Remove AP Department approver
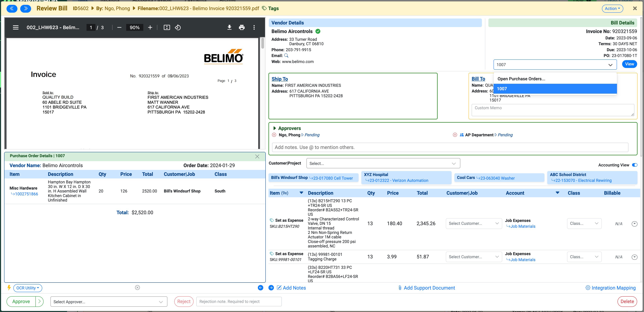Image resolution: width=644 pixels, height=312 pixels. tap(455, 135)
